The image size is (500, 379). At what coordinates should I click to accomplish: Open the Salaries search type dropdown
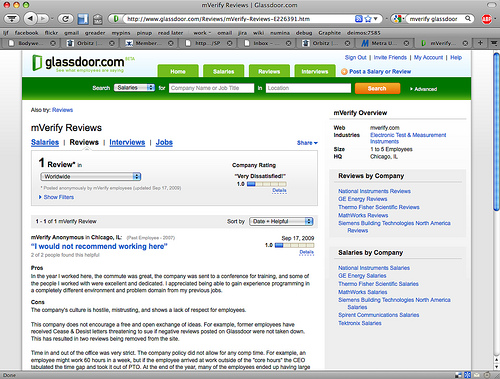pyautogui.click(x=134, y=88)
